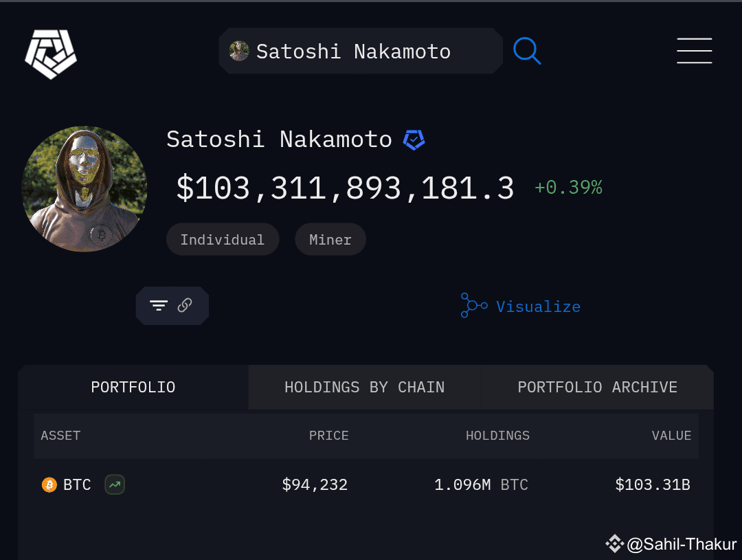Screen dimensions: 742x560
Task: Sort the table by the HOLDINGS column
Action: point(497,435)
